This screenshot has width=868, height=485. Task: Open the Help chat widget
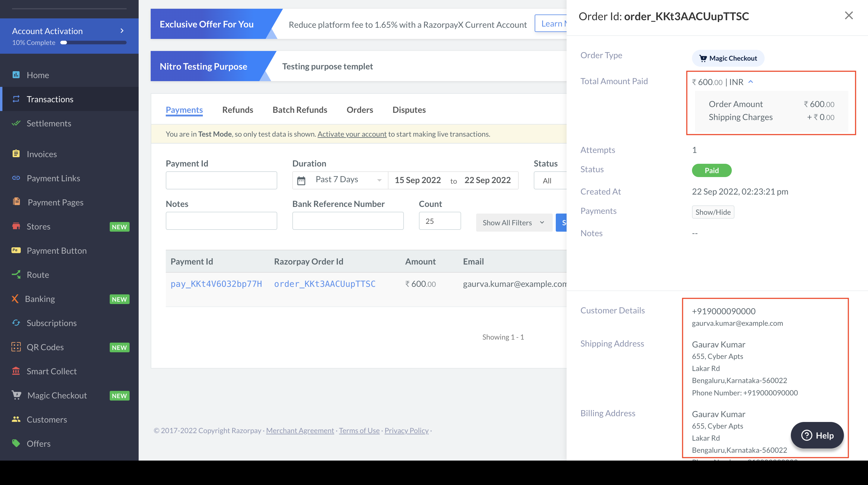tap(817, 435)
